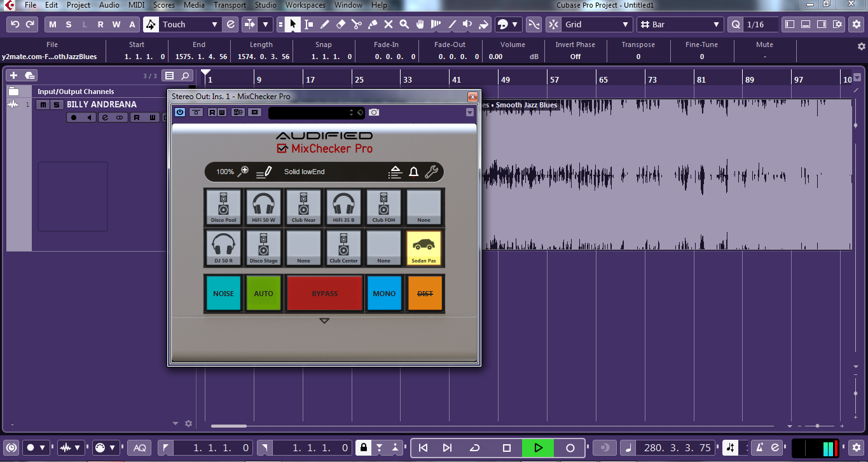Mute the BILLY ANDREANA track

pos(43,105)
